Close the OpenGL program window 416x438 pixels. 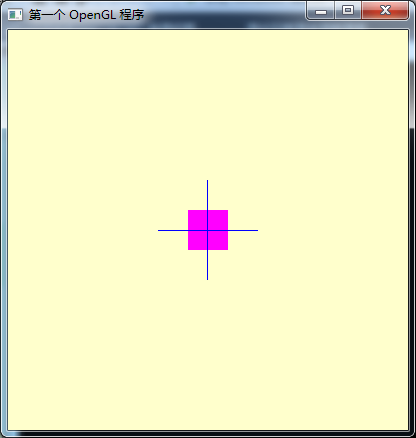(x=385, y=11)
